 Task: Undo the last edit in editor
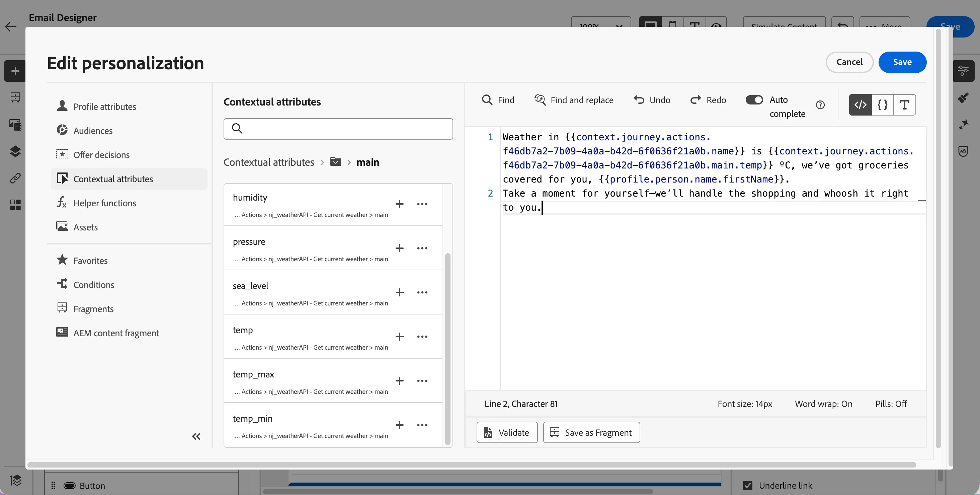tap(652, 100)
